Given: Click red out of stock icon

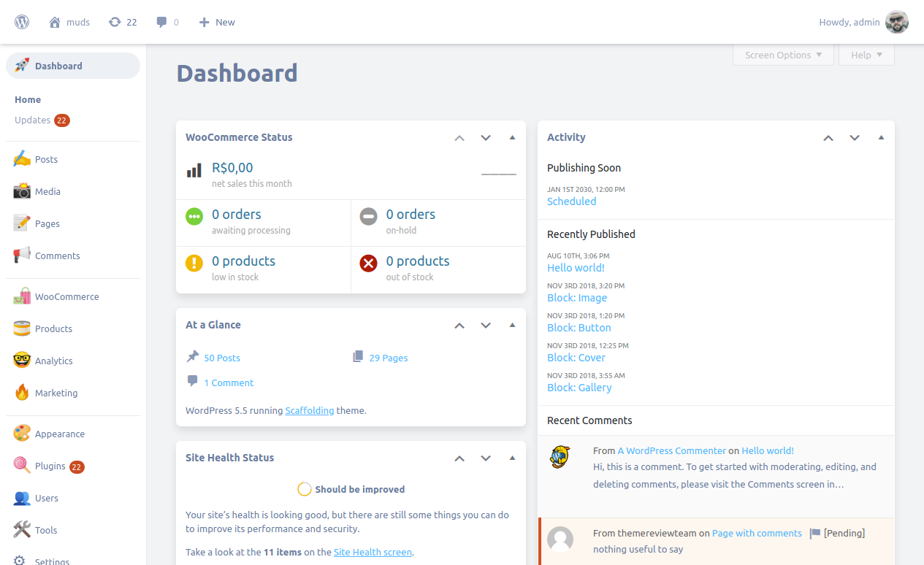Looking at the screenshot, I should pos(369,263).
